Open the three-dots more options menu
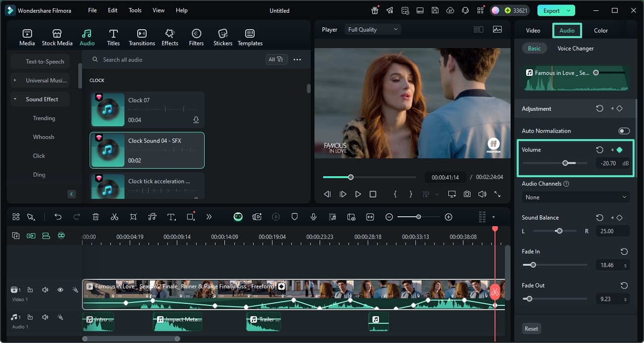Screen dimensions: 644x343 [297, 59]
